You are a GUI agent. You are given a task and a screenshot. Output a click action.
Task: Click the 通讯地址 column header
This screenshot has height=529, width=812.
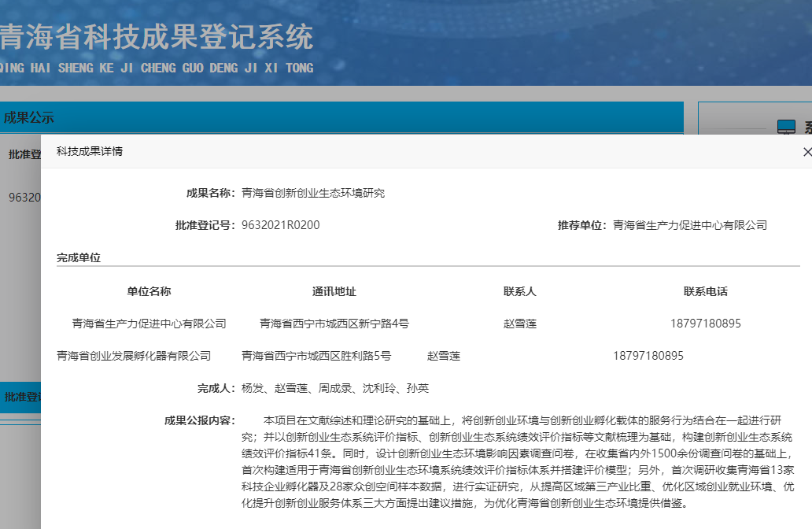click(x=334, y=291)
